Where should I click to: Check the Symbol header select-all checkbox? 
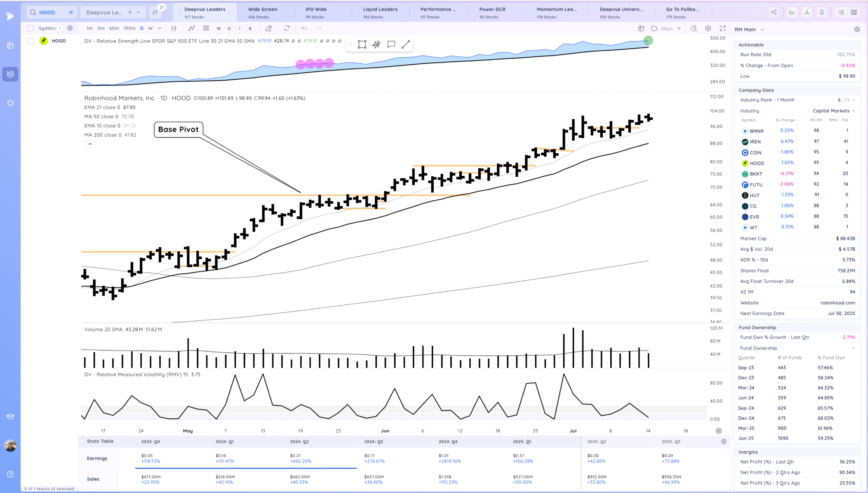coord(31,28)
